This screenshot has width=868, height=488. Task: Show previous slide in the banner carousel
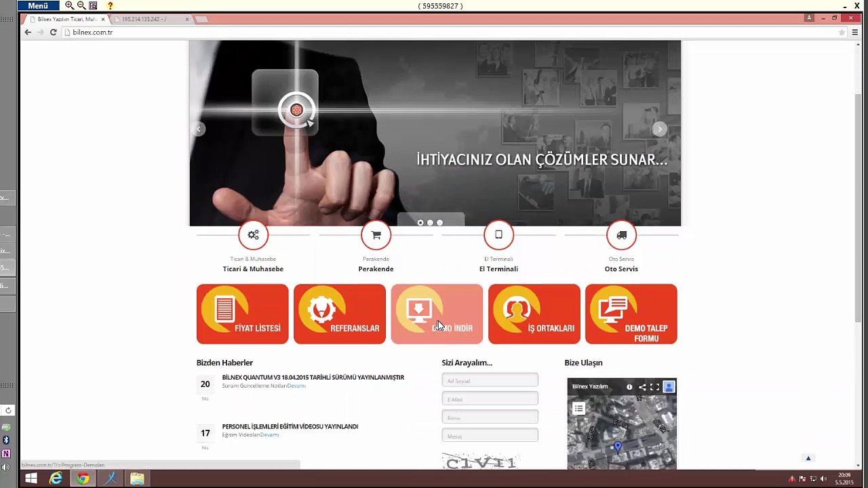(x=199, y=129)
